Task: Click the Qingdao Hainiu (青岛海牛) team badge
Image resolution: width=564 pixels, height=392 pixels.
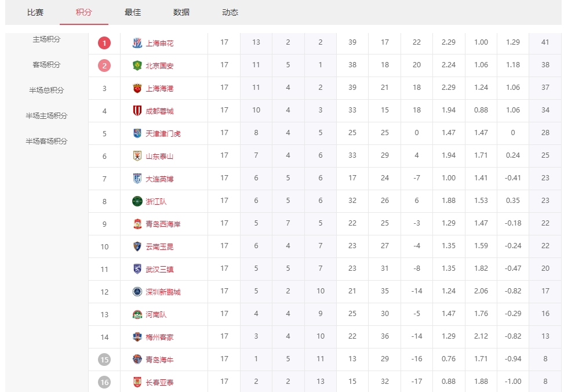Action: pos(137,360)
